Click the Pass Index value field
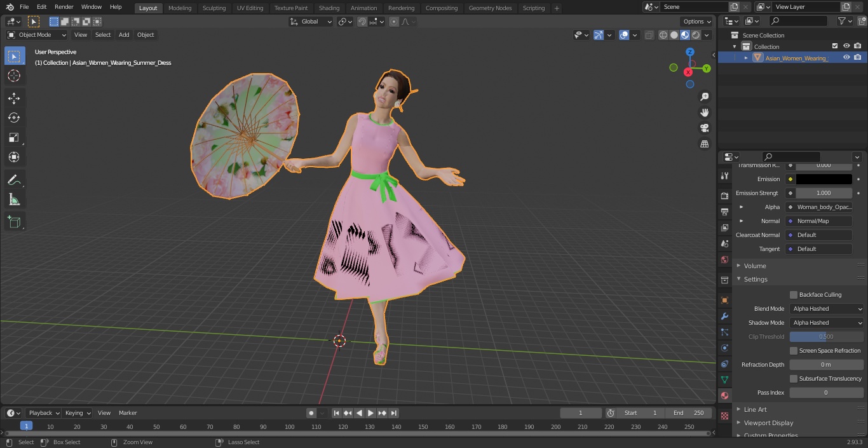The image size is (868, 448). (x=827, y=393)
